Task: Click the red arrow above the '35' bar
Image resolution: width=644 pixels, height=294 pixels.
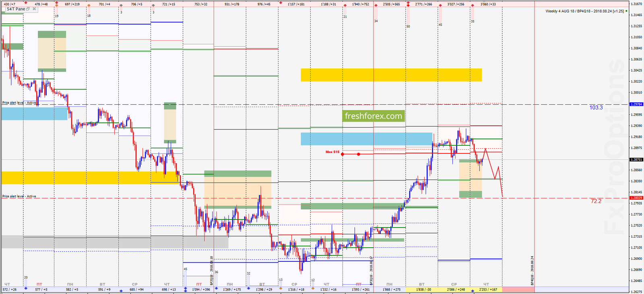Action: [x=472, y=5]
